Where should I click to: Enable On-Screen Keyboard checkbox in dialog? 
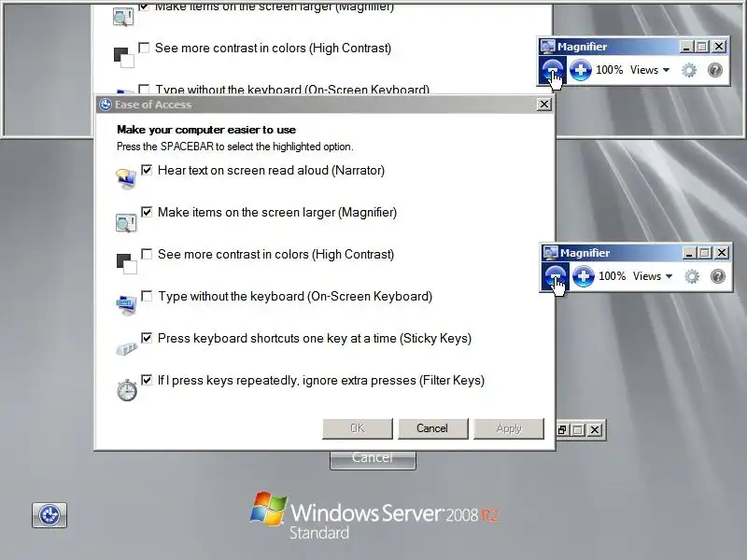pos(147,296)
